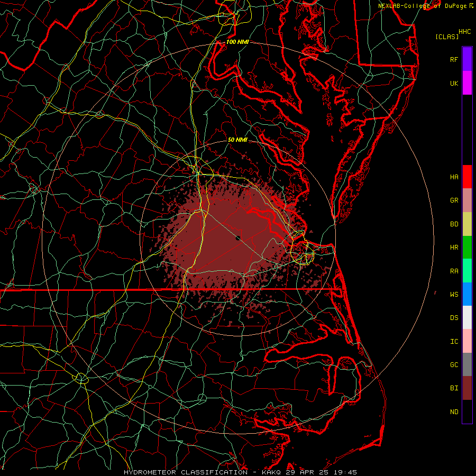Click the GR legend color swatch

tap(467, 200)
